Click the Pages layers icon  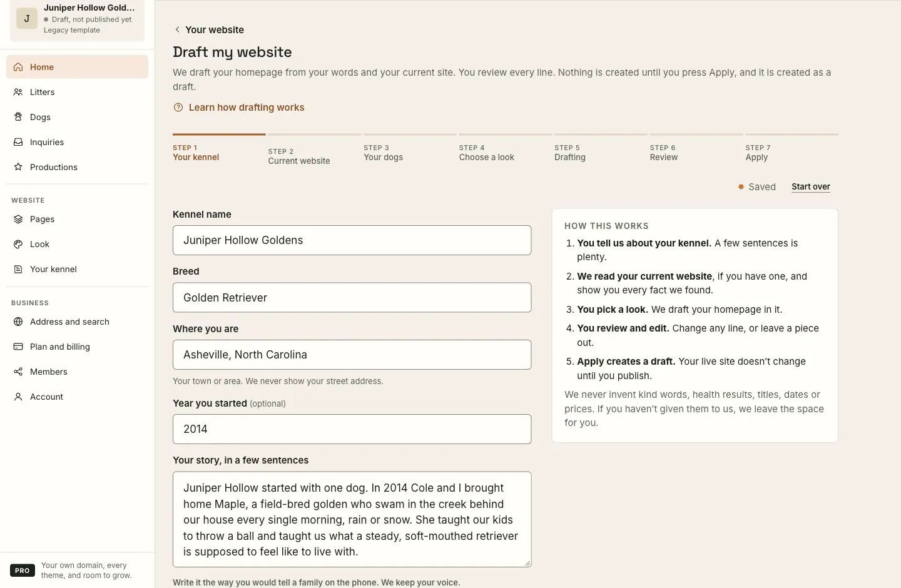click(x=18, y=219)
